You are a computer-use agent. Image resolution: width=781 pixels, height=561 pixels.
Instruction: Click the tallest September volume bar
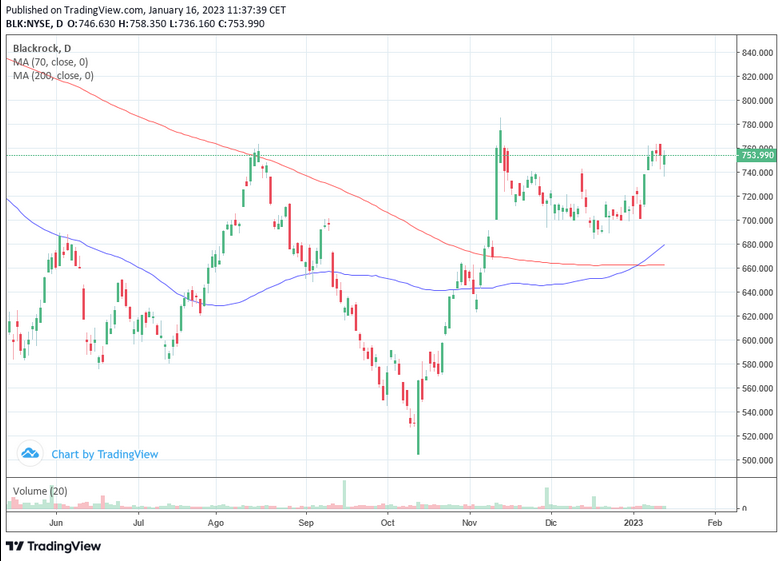pyautogui.click(x=344, y=494)
